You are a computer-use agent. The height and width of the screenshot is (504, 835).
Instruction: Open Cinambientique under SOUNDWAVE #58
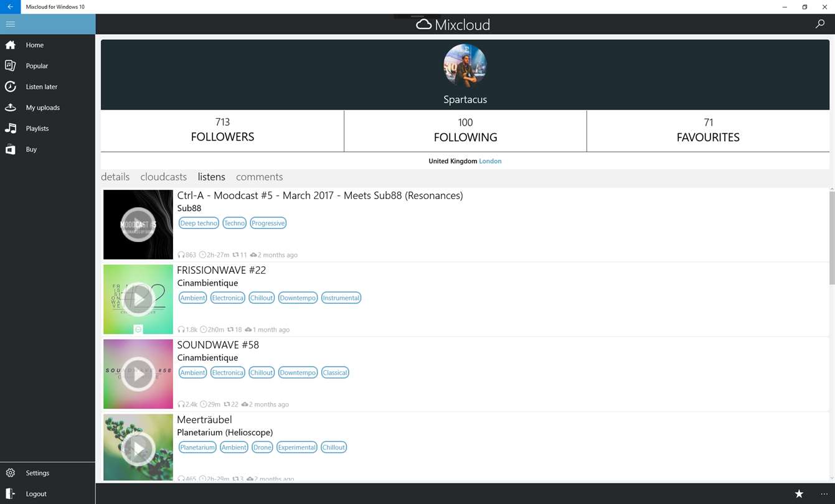click(207, 358)
